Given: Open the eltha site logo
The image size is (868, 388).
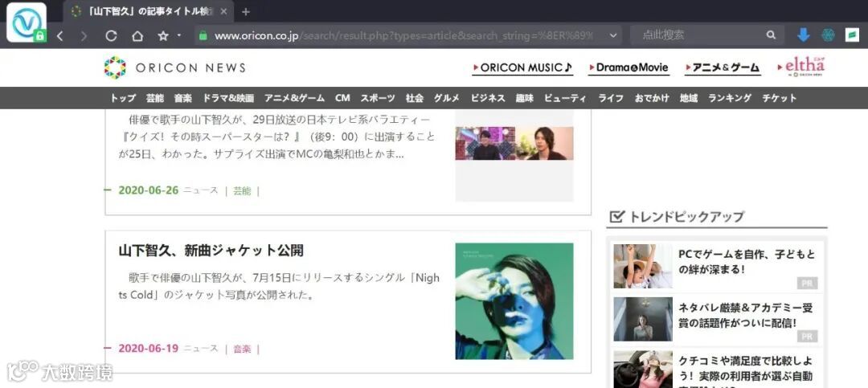Looking at the screenshot, I should 801,67.
